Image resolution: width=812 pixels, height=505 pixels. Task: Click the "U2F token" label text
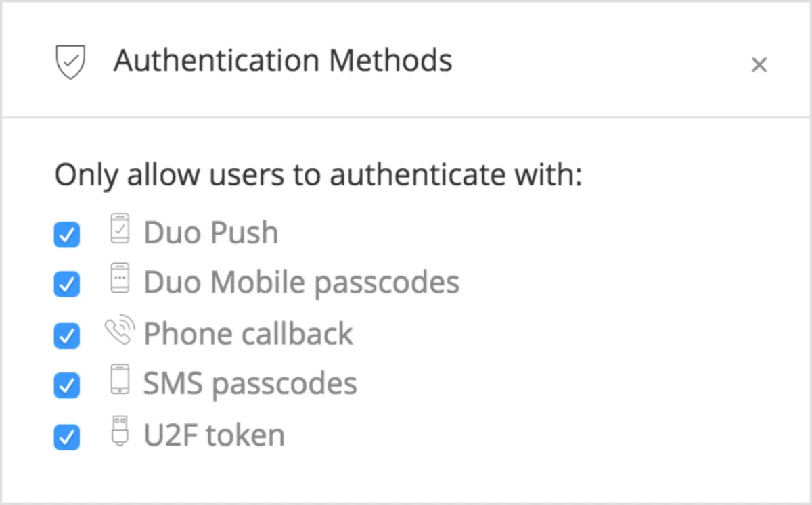[x=214, y=435]
